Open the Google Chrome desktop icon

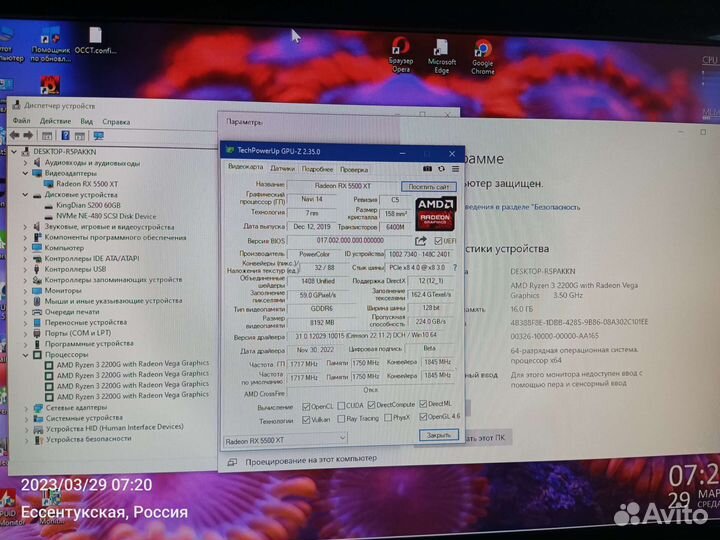pos(483,57)
